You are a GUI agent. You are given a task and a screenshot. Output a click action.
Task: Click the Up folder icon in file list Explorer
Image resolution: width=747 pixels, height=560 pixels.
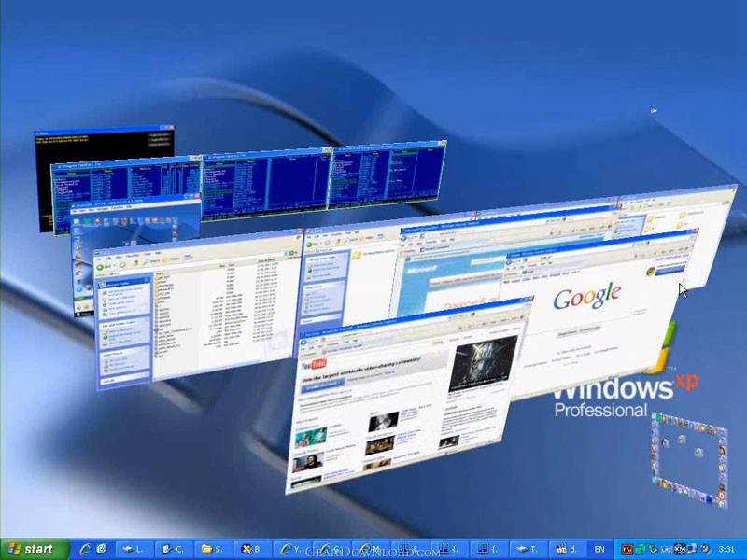[x=134, y=263]
